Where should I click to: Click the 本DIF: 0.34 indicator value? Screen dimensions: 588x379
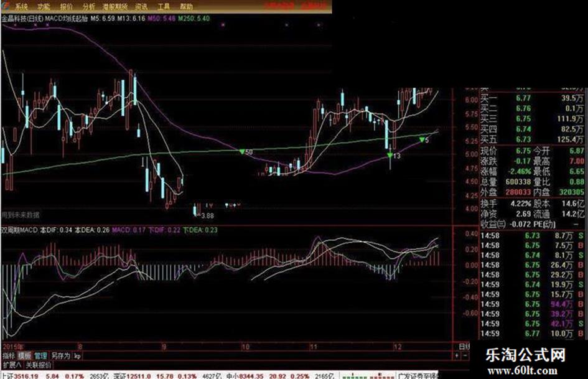pyautogui.click(x=56, y=230)
